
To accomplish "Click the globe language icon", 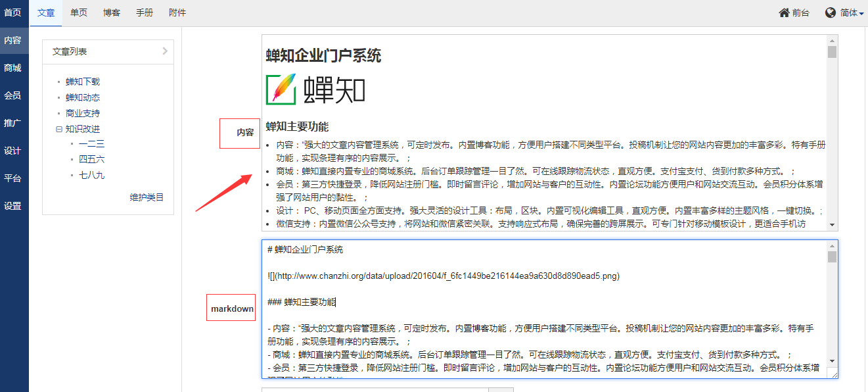I will [831, 12].
